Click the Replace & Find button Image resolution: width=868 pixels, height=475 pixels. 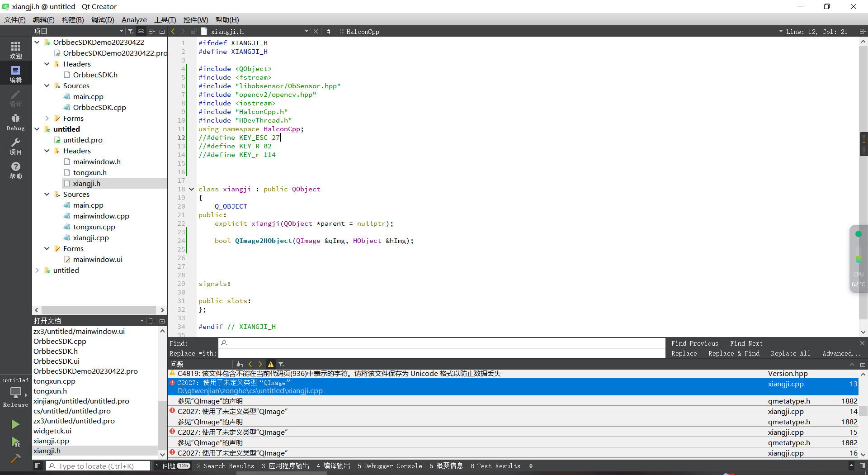point(734,353)
